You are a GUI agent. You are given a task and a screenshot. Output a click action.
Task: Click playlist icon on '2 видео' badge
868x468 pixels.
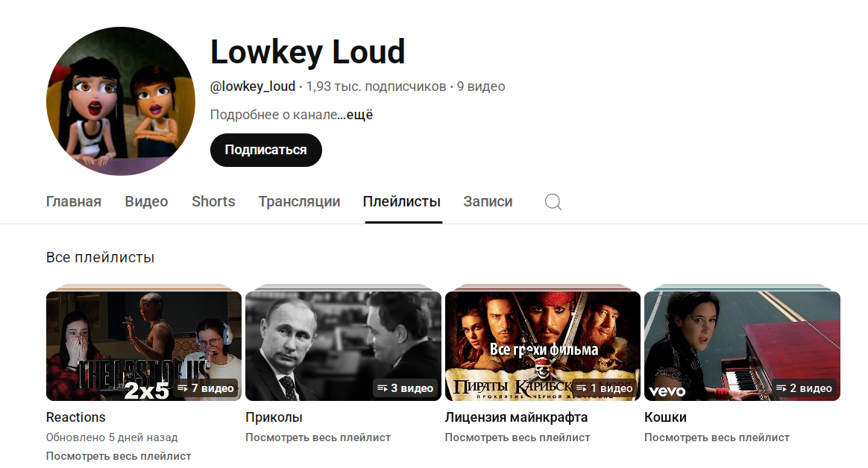click(781, 388)
